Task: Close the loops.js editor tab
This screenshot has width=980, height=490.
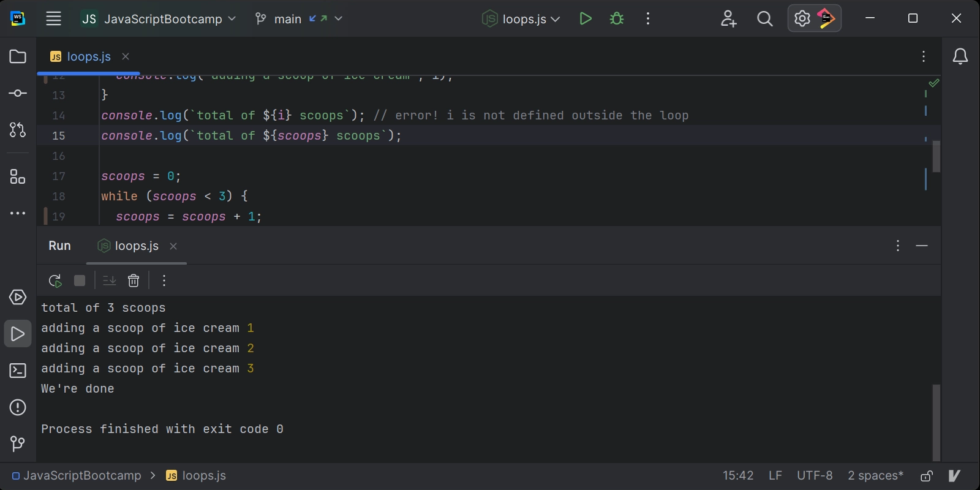Action: (x=126, y=56)
